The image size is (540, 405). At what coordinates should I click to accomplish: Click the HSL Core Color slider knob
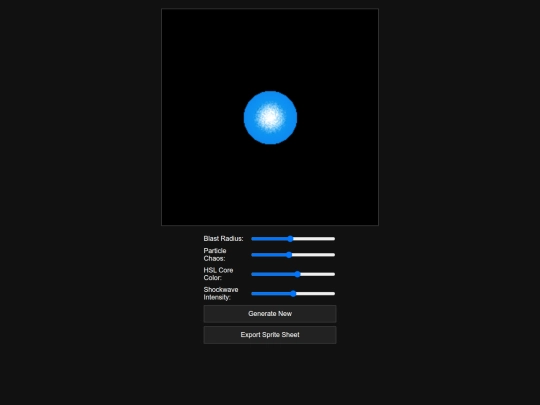298,274
